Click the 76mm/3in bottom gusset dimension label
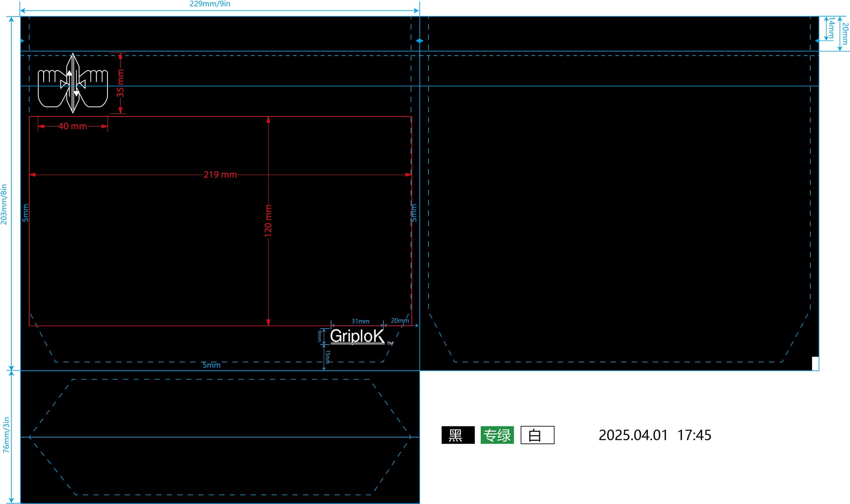Viewport: 850px width, 504px height. 6,435
